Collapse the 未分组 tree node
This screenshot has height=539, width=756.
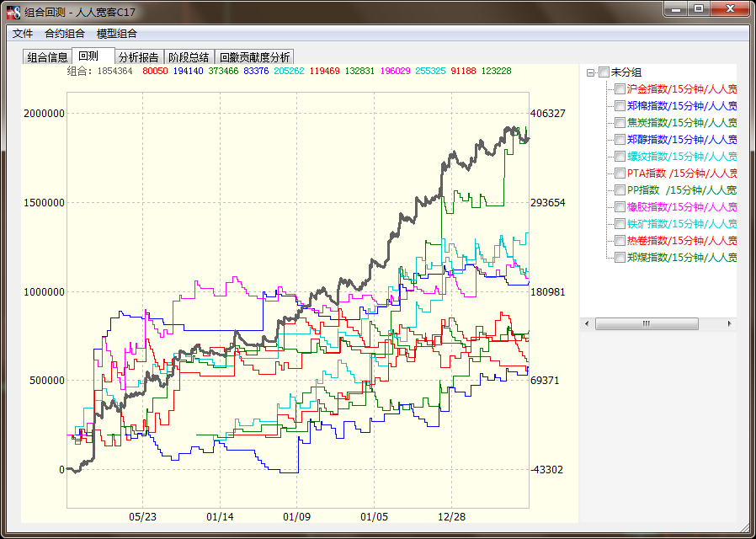589,72
